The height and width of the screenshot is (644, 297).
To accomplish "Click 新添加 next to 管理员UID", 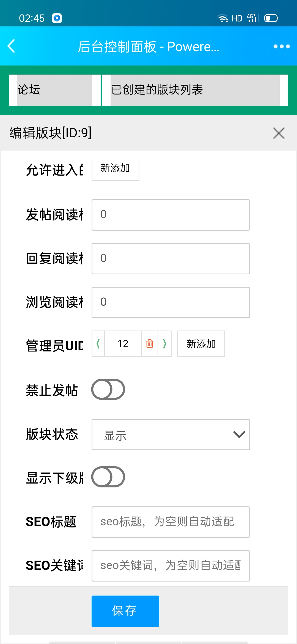I will pyautogui.click(x=201, y=344).
